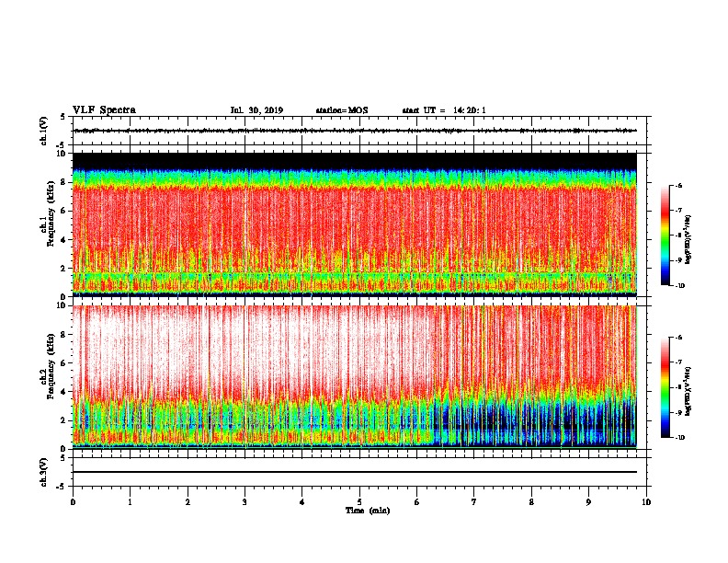Click inside the ch.1 spectrogram panel
This screenshot has height=563, width=728.
click(355, 224)
